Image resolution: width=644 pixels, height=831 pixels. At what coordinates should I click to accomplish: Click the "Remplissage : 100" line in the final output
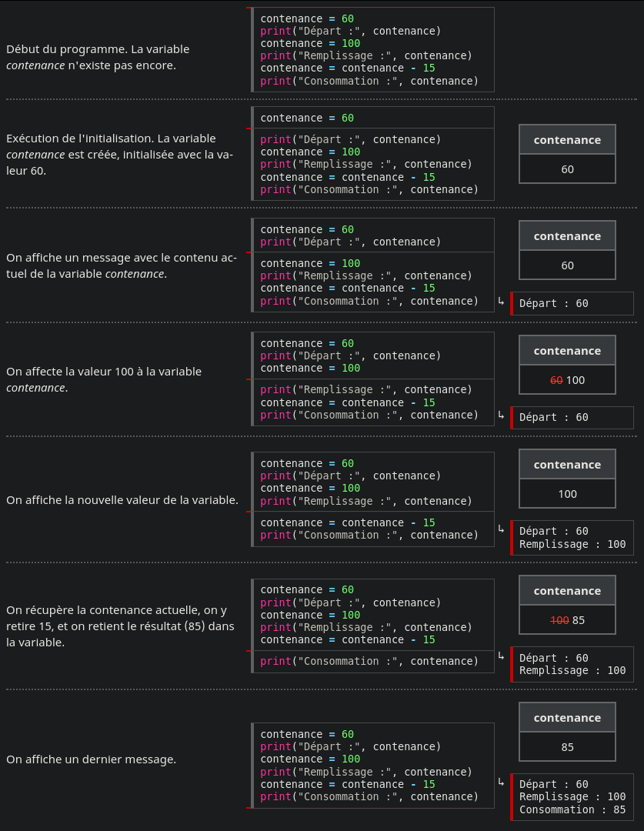pos(572,796)
